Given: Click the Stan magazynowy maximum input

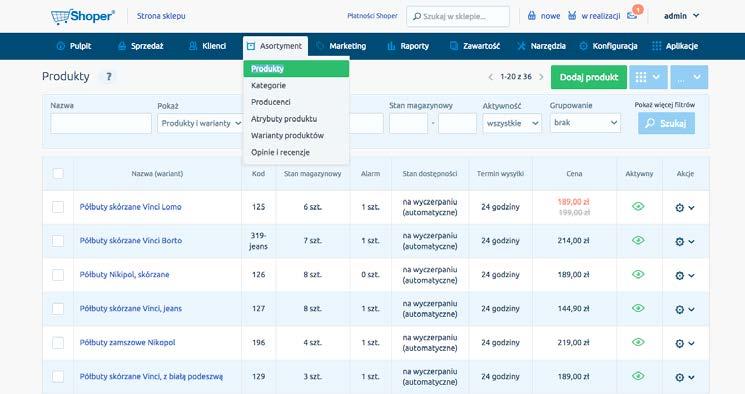Looking at the screenshot, I should tap(458, 123).
